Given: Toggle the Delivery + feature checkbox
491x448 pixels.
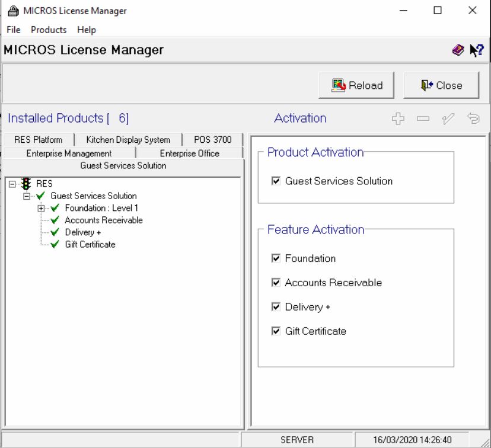Looking at the screenshot, I should 276,307.
